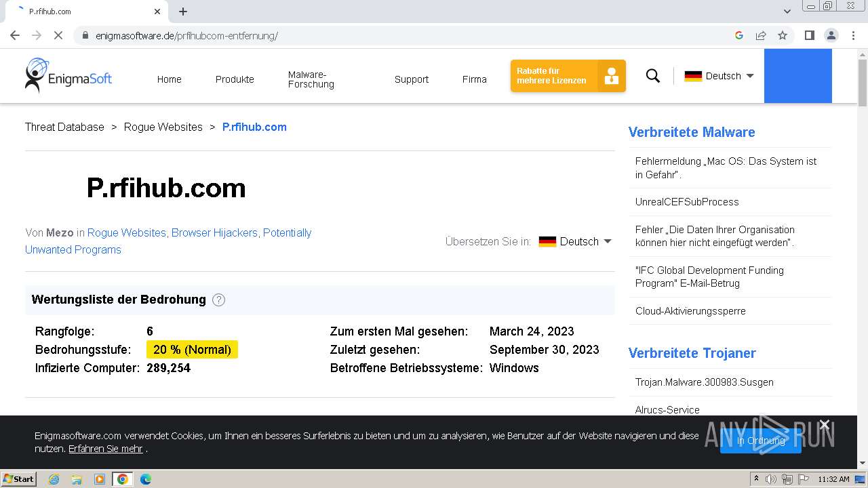Click the yellow 20 % (Normal) threat badge
The height and width of the screenshot is (488, 868).
[x=192, y=350]
